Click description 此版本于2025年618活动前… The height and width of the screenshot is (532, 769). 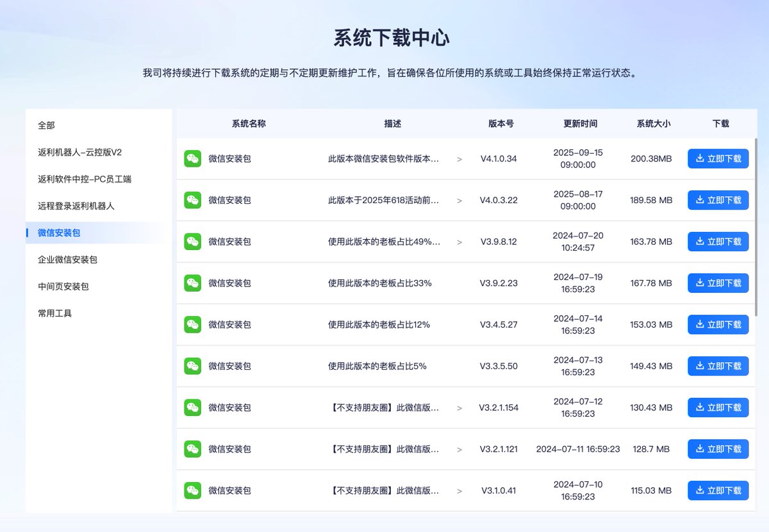coord(384,200)
